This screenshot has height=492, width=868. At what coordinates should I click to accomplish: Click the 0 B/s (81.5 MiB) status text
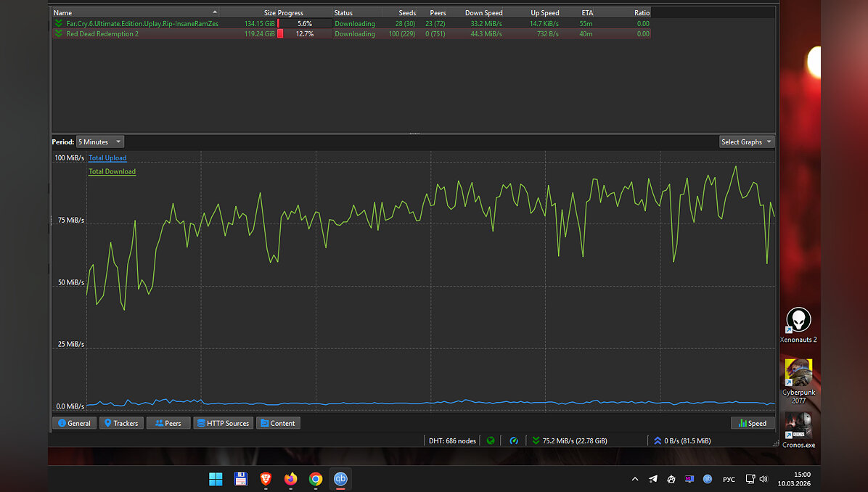coord(687,440)
